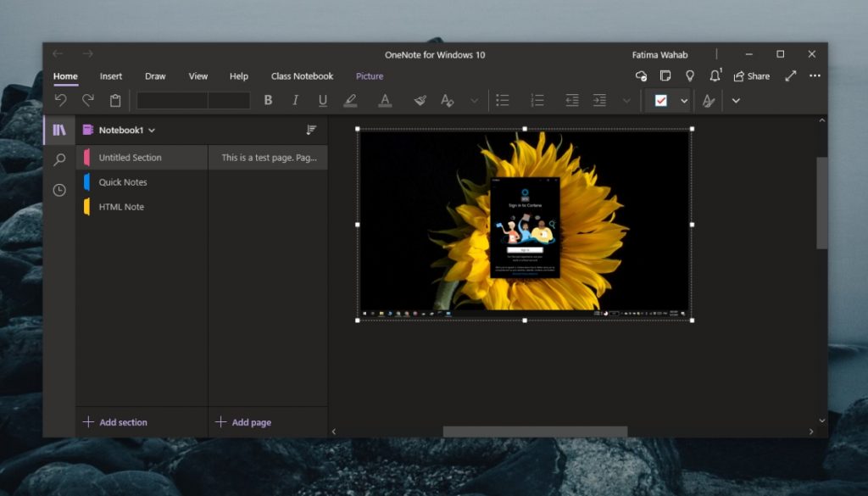Show the notebook list via the library icon
Screen dimensions: 868x496
[58, 129]
